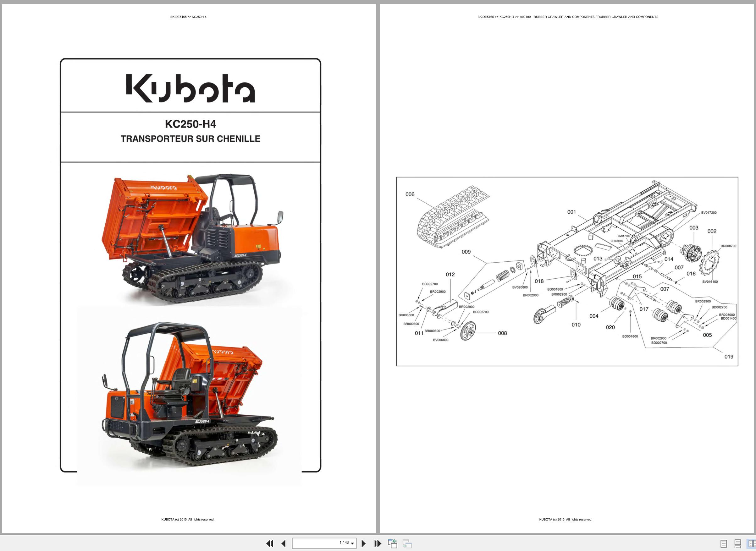Screen dimensions: 756x551
Task: Click the BV017200 reference label
Action: [x=709, y=212]
